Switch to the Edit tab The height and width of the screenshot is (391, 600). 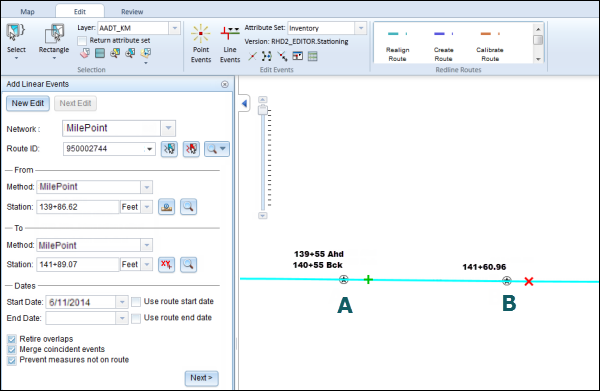coord(80,11)
